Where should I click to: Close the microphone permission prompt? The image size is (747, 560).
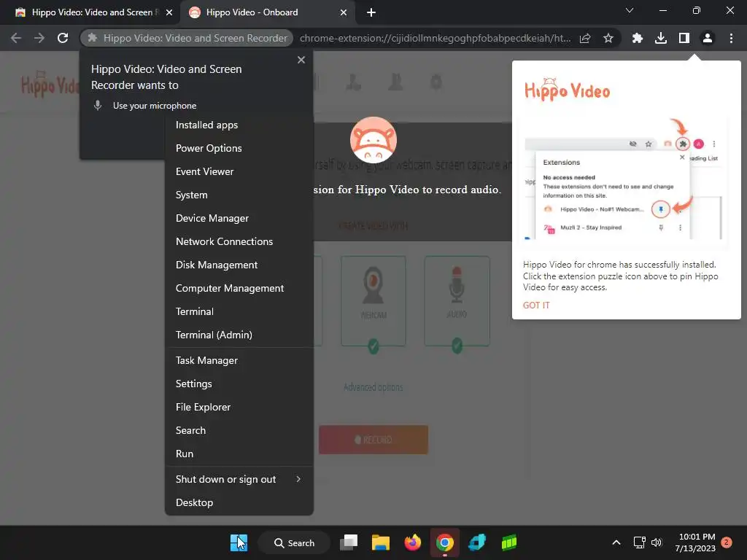pos(301,60)
